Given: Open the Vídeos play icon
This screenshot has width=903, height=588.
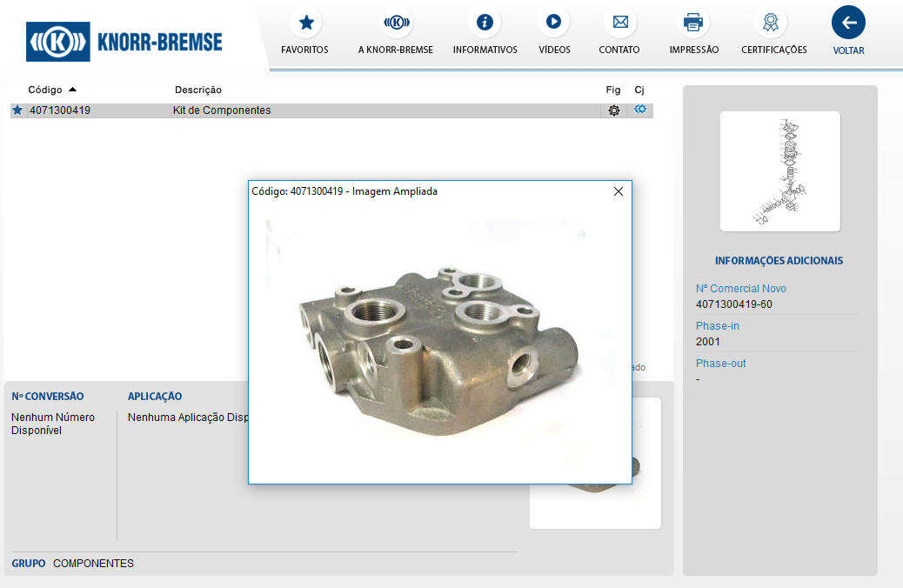Looking at the screenshot, I should 554,23.
